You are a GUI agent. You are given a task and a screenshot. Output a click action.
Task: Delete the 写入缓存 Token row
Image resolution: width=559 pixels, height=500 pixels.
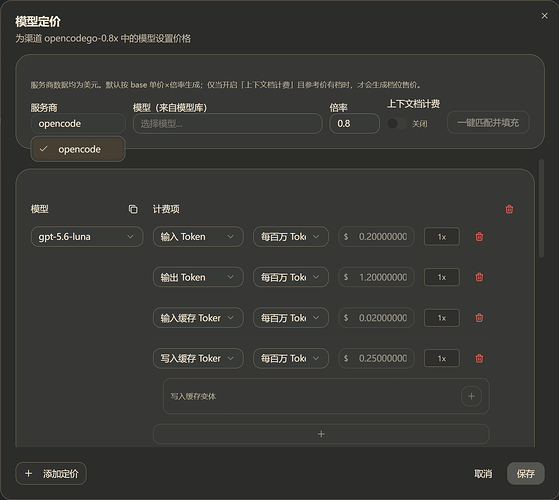pyautogui.click(x=479, y=358)
